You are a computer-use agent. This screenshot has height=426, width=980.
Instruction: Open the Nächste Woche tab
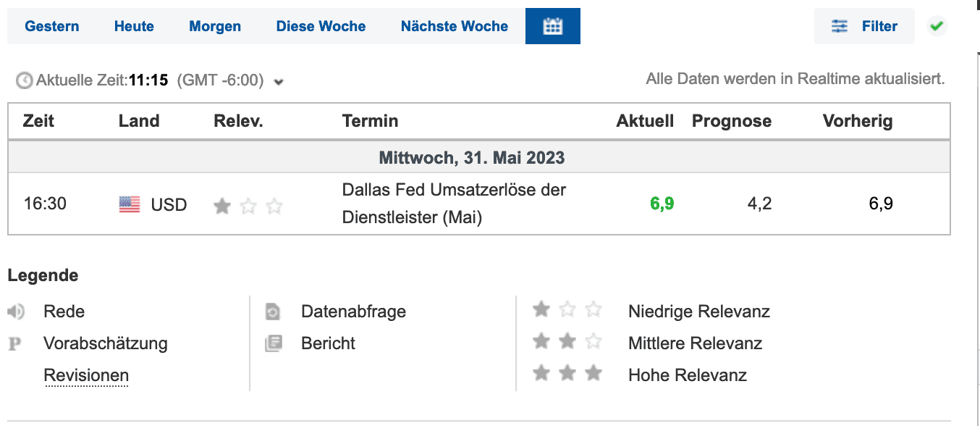click(455, 27)
